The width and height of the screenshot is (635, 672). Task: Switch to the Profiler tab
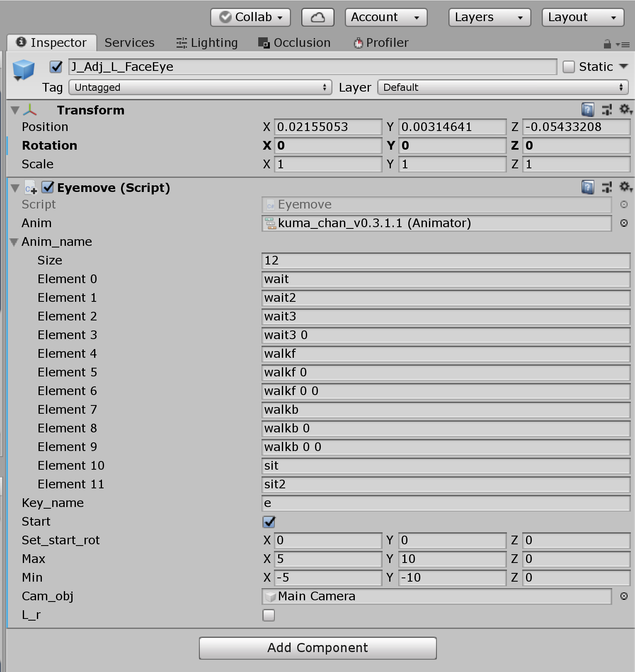[x=381, y=43]
